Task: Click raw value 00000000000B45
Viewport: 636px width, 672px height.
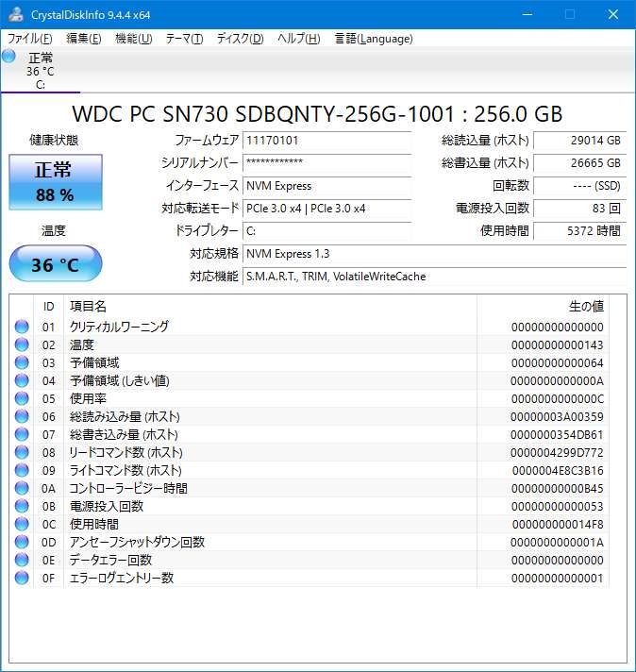Action: (x=557, y=489)
